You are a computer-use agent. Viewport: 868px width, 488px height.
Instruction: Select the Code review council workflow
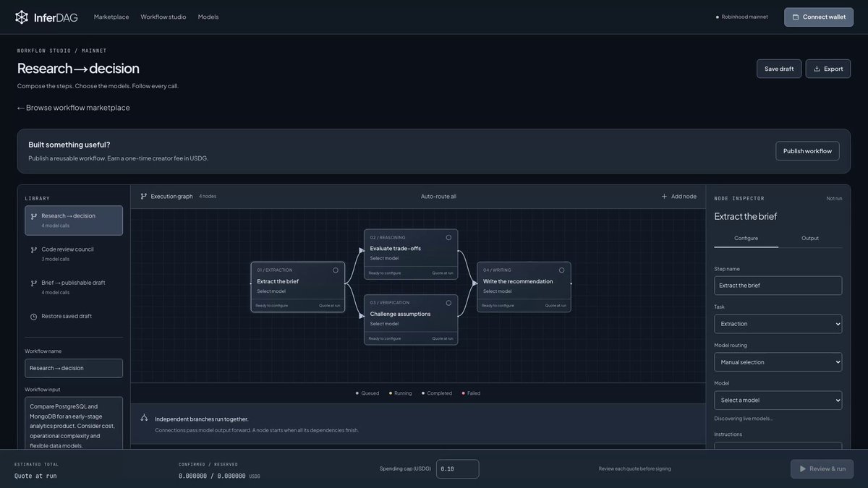(x=74, y=254)
